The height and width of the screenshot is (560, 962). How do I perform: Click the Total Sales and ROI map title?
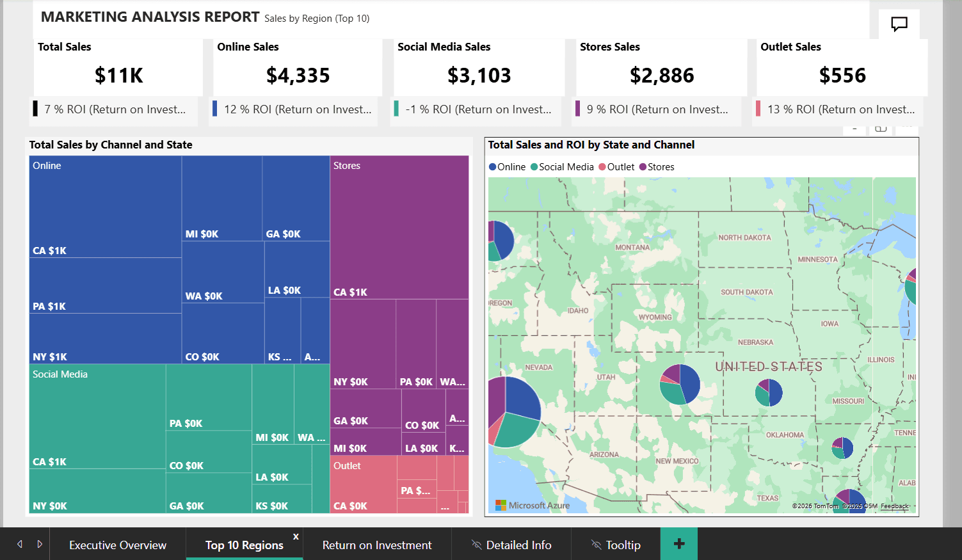click(x=591, y=145)
